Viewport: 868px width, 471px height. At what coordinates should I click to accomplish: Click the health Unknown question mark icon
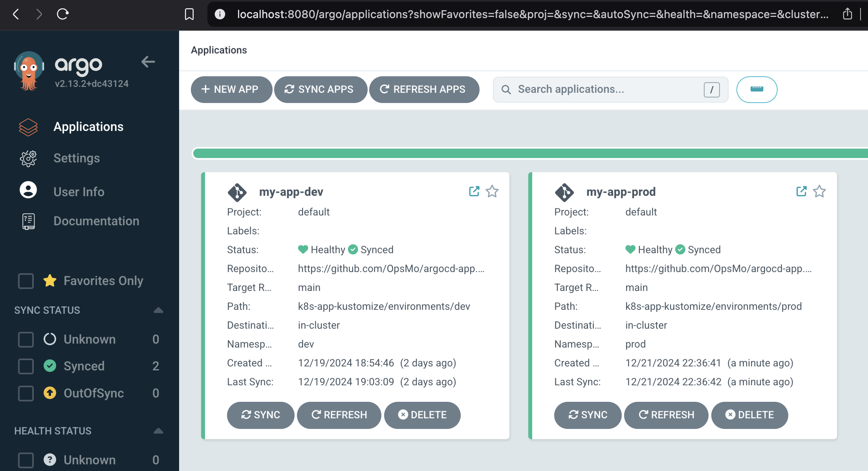[x=50, y=460]
